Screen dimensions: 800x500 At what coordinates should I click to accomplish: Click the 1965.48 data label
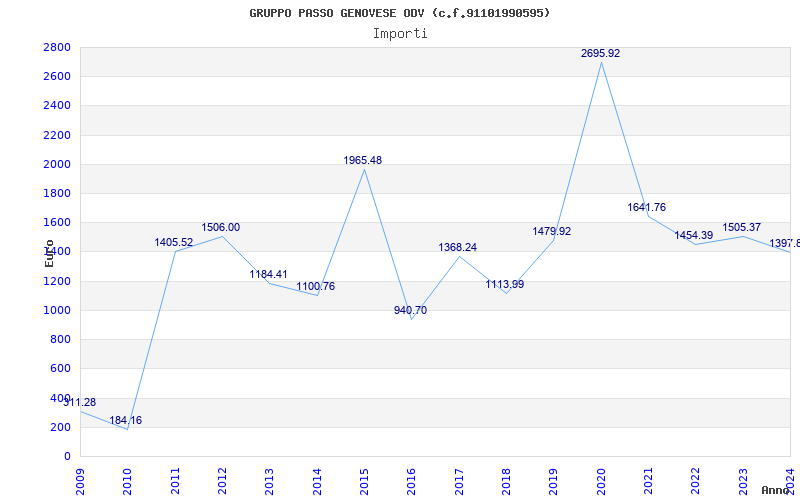tap(362, 160)
